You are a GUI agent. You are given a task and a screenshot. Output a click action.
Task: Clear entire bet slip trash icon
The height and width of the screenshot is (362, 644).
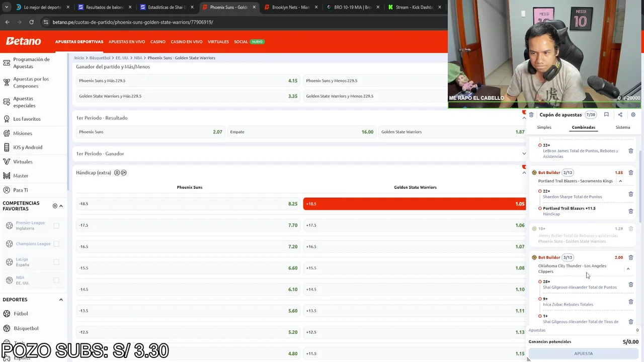coord(531,115)
